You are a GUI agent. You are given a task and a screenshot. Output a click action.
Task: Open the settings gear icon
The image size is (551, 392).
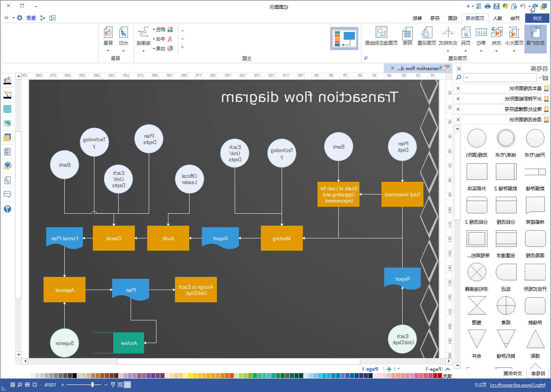pyautogui.click(x=20, y=18)
